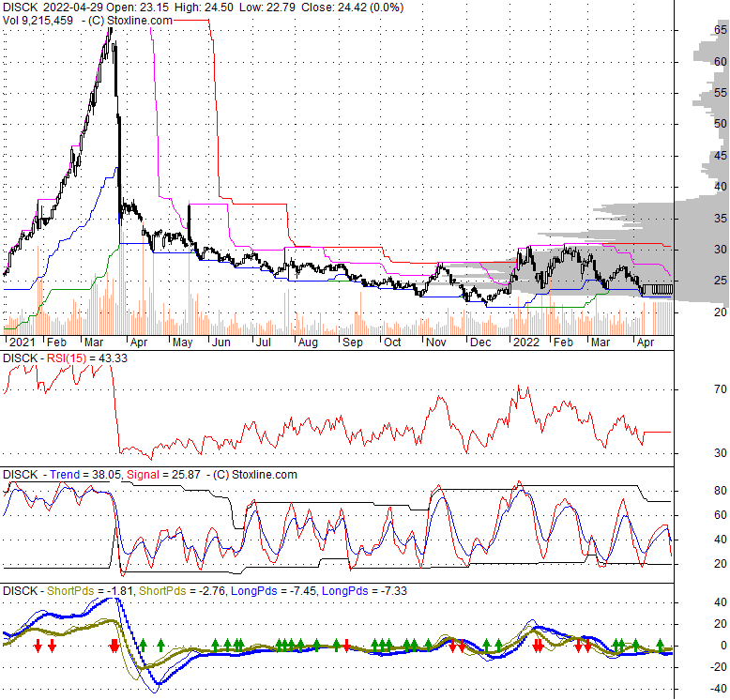Screen dimensions: 730x700
Task: Click the RSI 30 level label
Action: point(721,453)
